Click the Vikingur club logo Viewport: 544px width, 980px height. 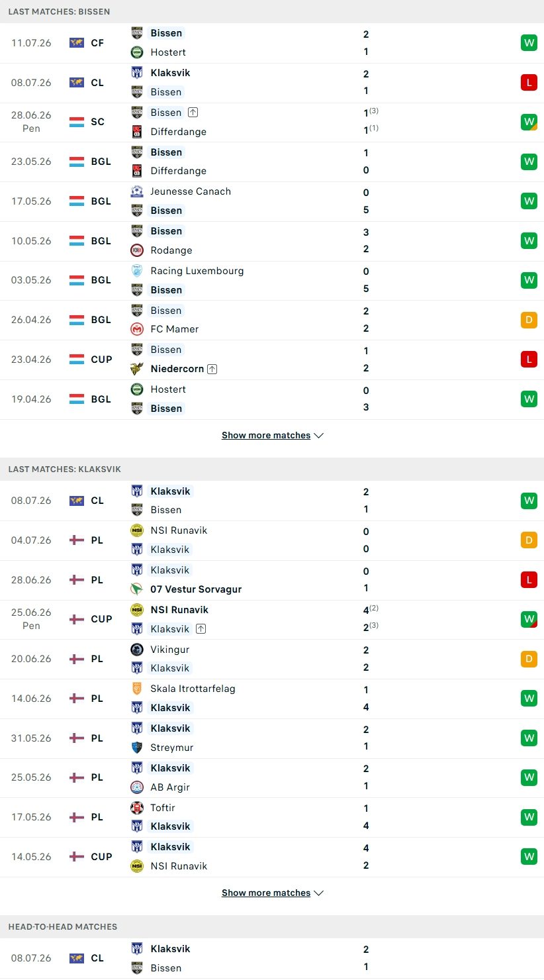[137, 650]
